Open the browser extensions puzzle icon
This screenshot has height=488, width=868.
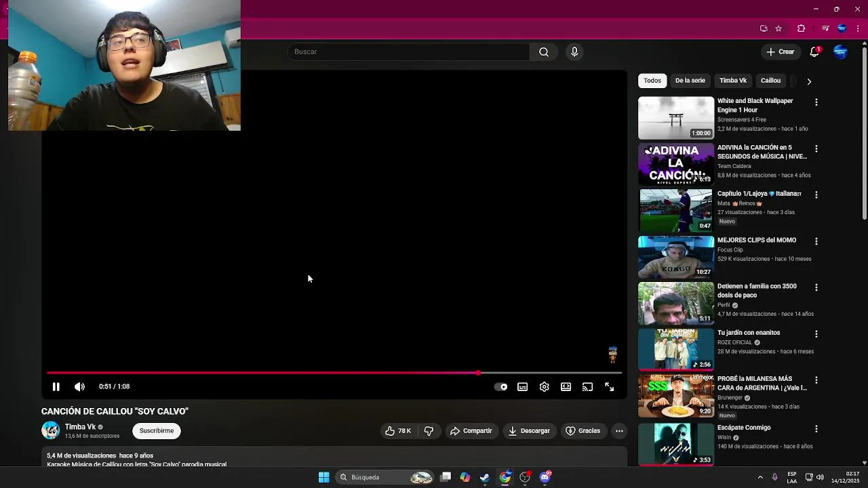[x=801, y=28]
